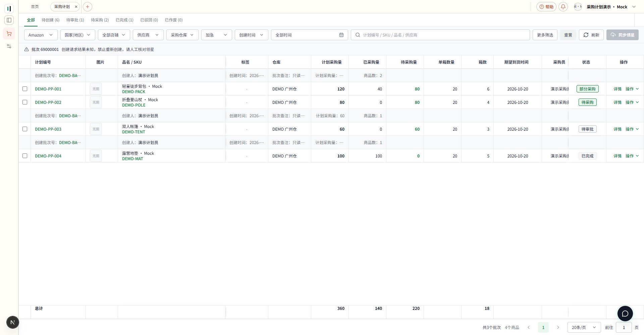Screen dimensions: 644x335
Task: Open the shopping cart purchasing module
Action: [9, 33]
